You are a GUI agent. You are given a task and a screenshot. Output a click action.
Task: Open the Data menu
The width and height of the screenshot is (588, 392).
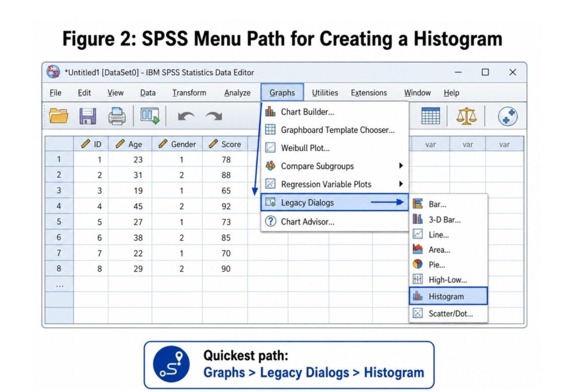coord(148,92)
